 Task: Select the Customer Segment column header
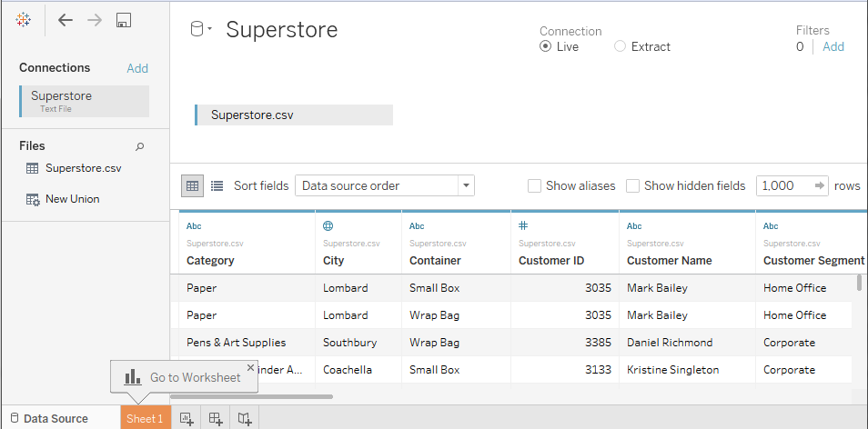click(x=813, y=260)
